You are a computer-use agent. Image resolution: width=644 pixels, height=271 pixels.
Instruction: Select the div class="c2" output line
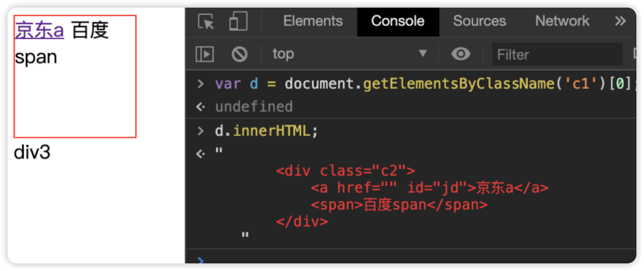346,171
